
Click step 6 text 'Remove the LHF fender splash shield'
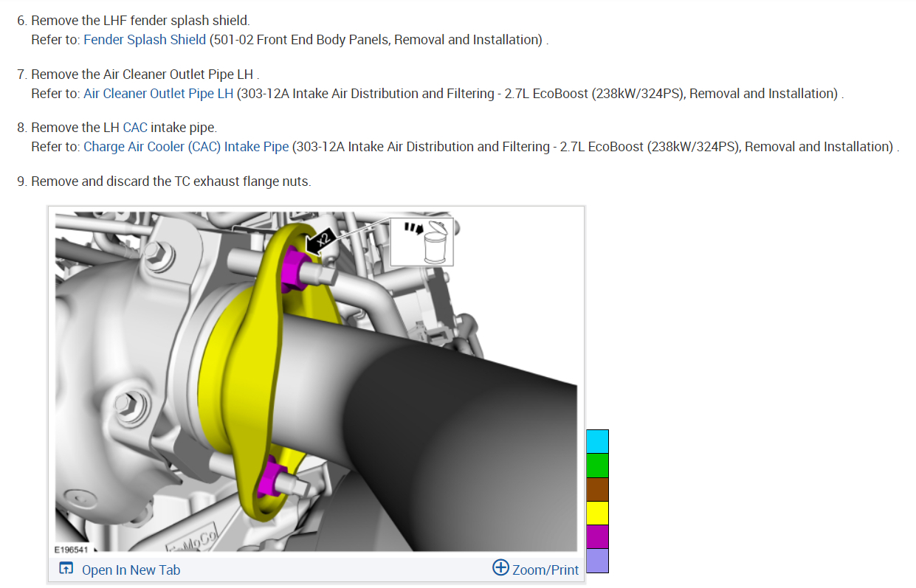(140, 21)
